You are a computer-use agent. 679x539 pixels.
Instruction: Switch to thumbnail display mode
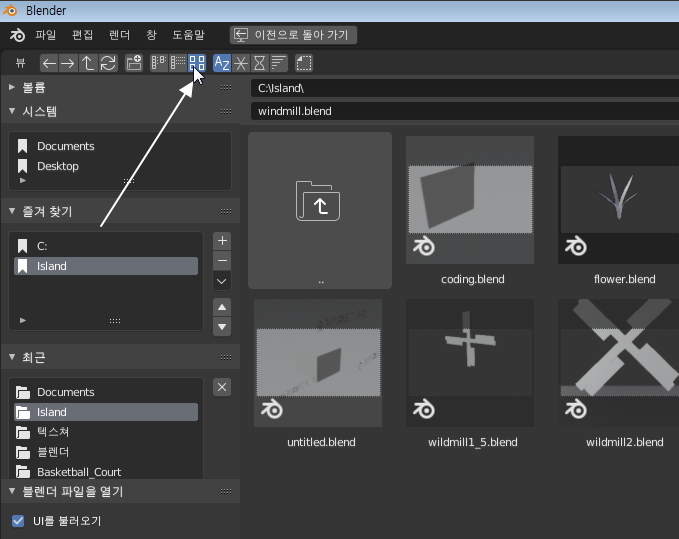pos(197,64)
